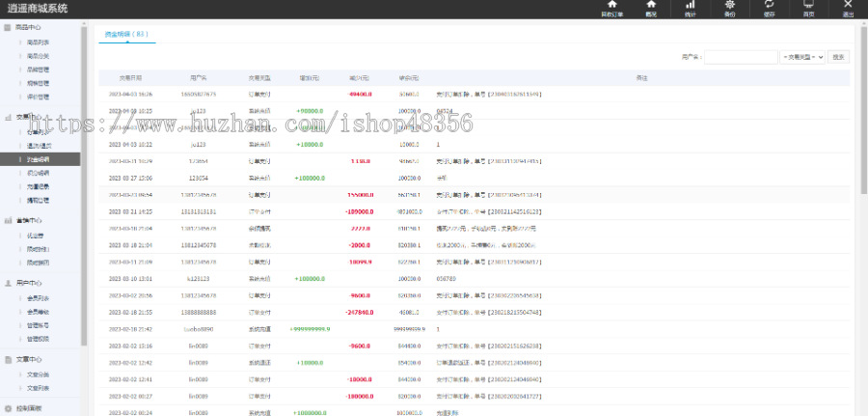The image size is (868, 416).
Task: Open 限时抢购 in the sidebar
Action: coord(38,249)
